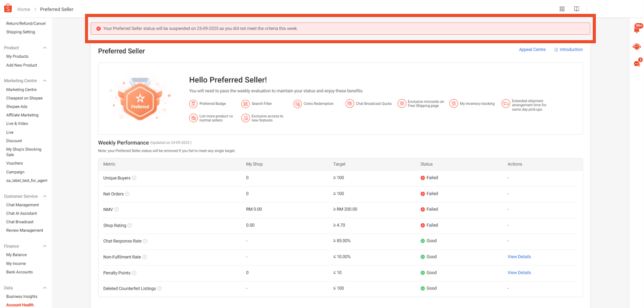The height and width of the screenshot is (308, 644).
Task: Open My Products in sidebar
Action: (17, 56)
